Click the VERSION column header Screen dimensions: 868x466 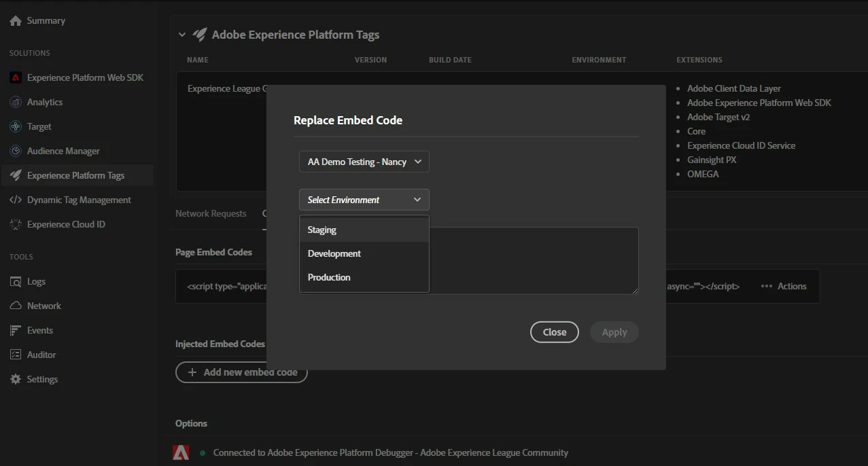click(370, 60)
